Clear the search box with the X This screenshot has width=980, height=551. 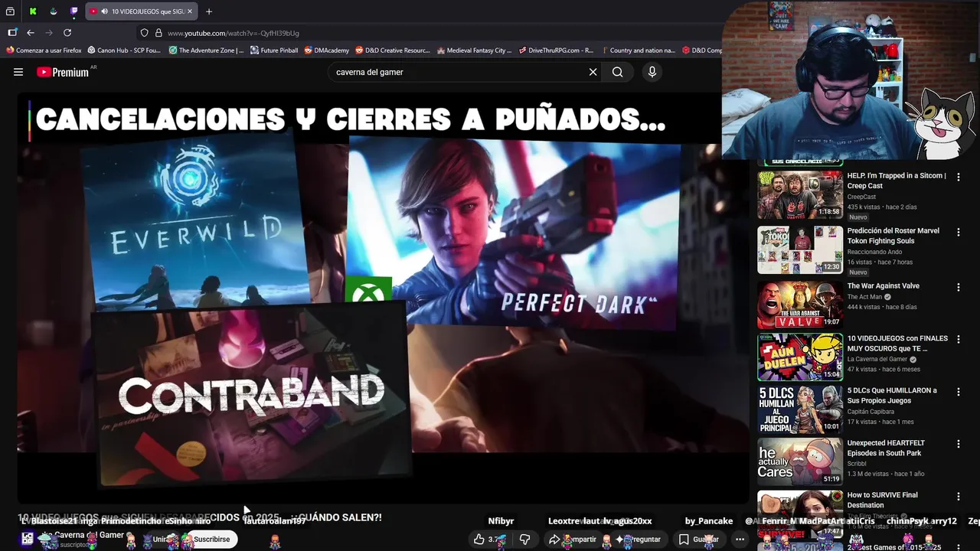pos(593,72)
